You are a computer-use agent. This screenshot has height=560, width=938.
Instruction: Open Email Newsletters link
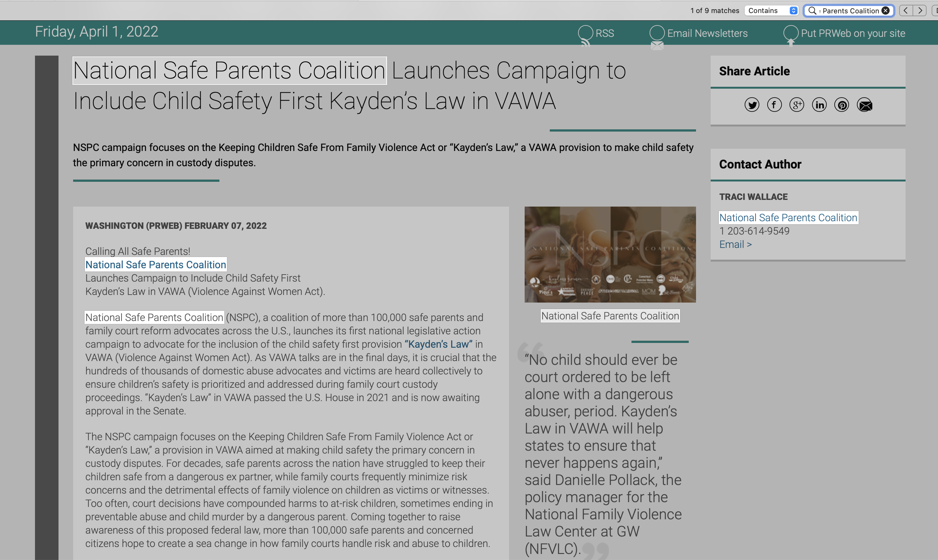pos(707,33)
